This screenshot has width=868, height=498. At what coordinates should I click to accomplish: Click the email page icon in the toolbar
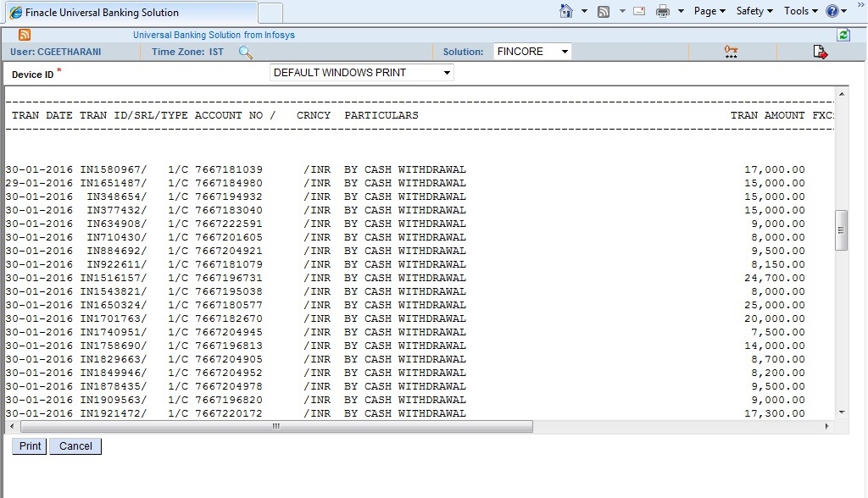(x=637, y=11)
